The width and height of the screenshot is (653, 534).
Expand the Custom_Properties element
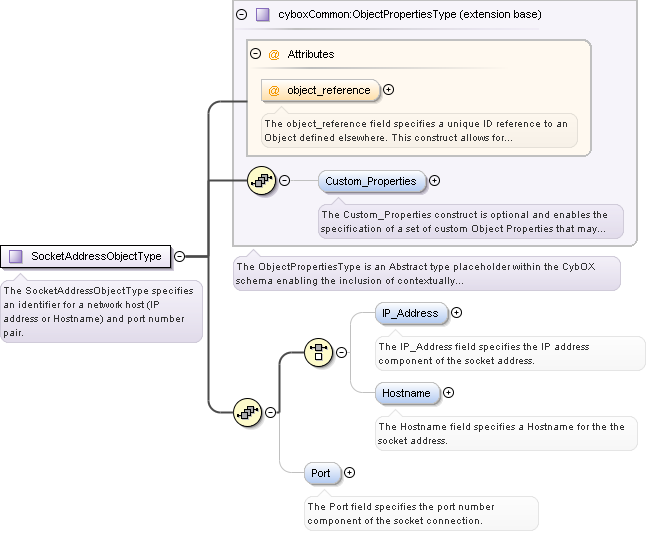[435, 181]
